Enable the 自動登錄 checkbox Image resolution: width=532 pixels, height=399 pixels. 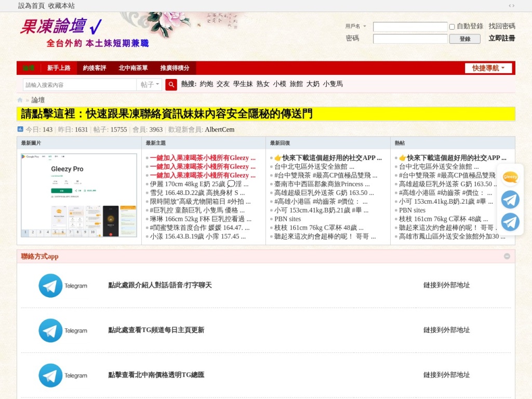(452, 26)
